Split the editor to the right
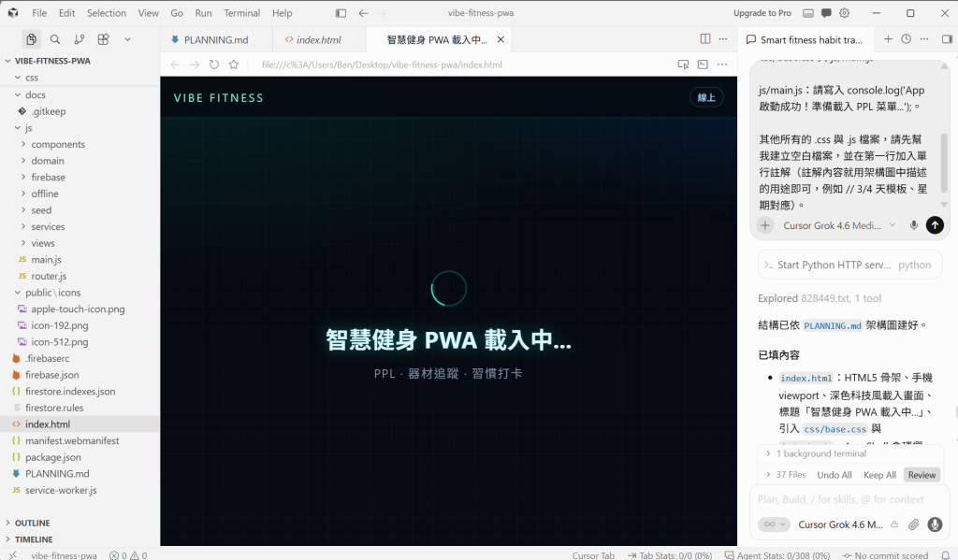This screenshot has height=560, width=958. click(705, 39)
